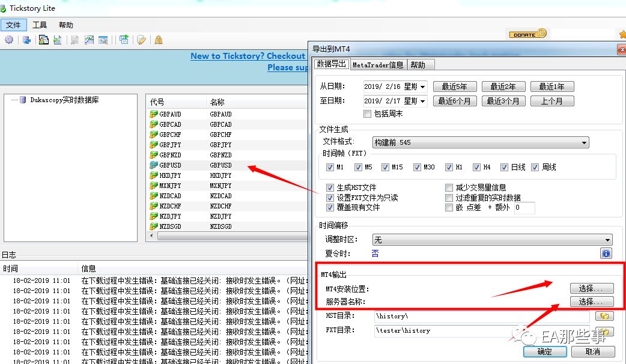
Task: Click GBPUSD symbol icon in list
Action: point(154,165)
